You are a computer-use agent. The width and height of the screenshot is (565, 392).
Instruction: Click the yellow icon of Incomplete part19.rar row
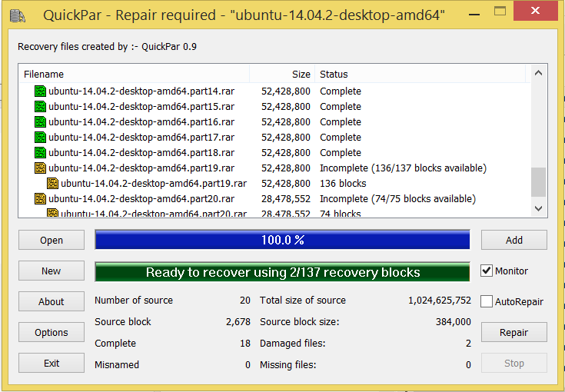click(40, 168)
